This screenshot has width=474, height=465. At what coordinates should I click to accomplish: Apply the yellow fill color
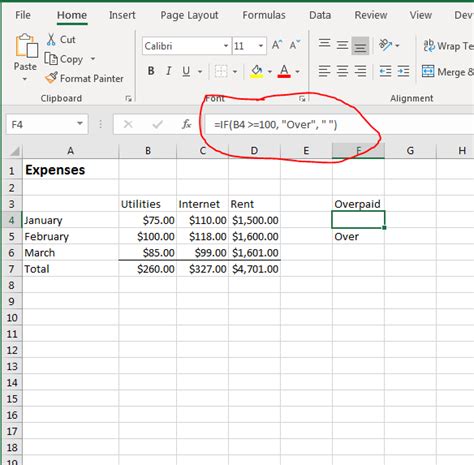point(257,71)
